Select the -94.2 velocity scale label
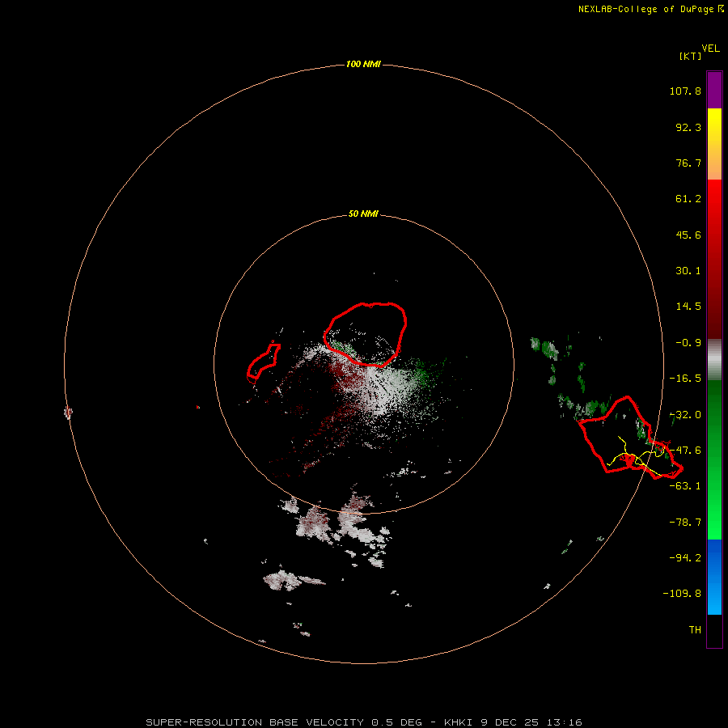Screen dimensions: 728x728 tap(685, 558)
